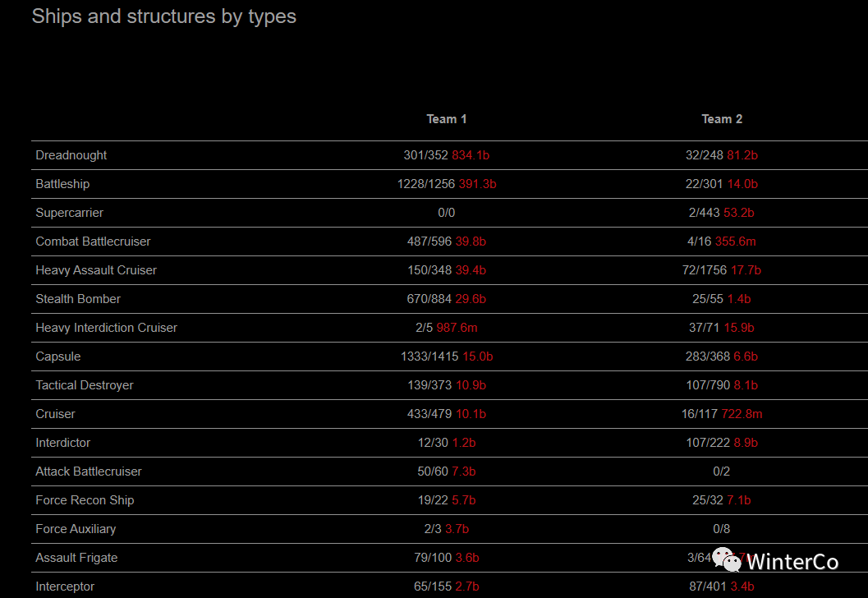The width and height of the screenshot is (868, 598).
Task: Click Team 1 Attack Battlecruiser value 50/60
Action: [432, 471]
